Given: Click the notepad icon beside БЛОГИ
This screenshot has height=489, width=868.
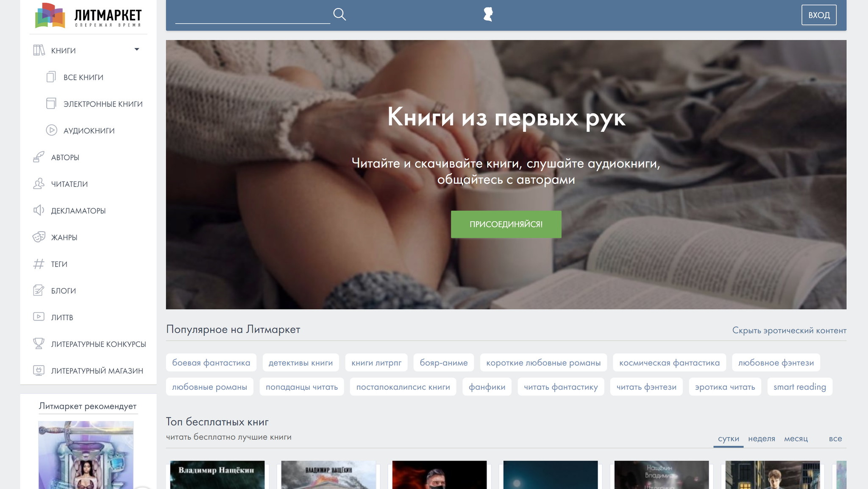Looking at the screenshot, I should pyautogui.click(x=39, y=291).
